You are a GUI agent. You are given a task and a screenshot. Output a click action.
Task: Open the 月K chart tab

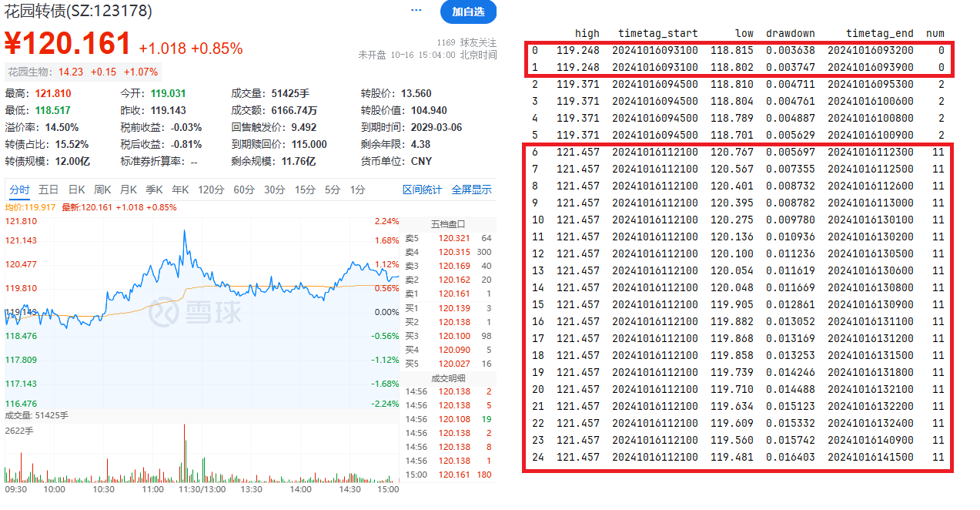point(129,190)
